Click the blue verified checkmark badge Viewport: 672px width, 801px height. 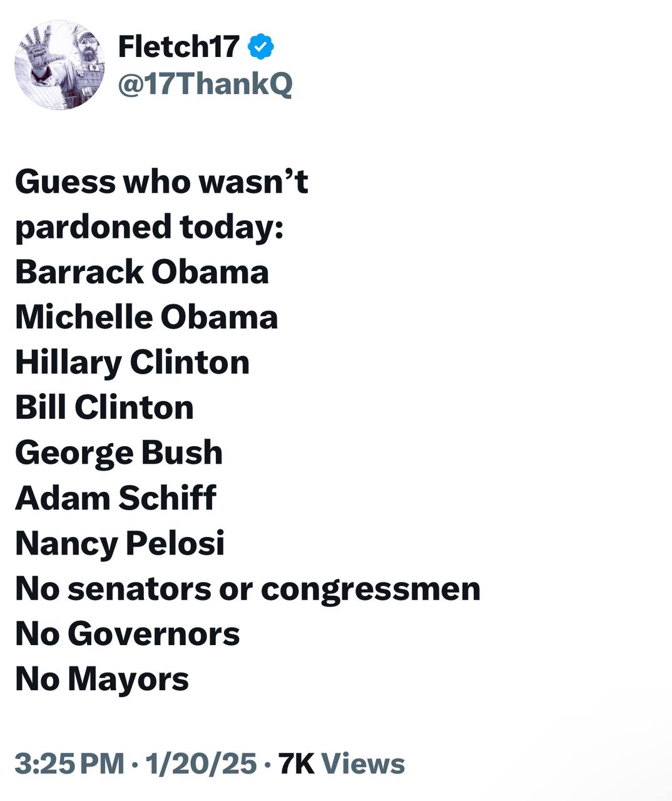pos(262,47)
